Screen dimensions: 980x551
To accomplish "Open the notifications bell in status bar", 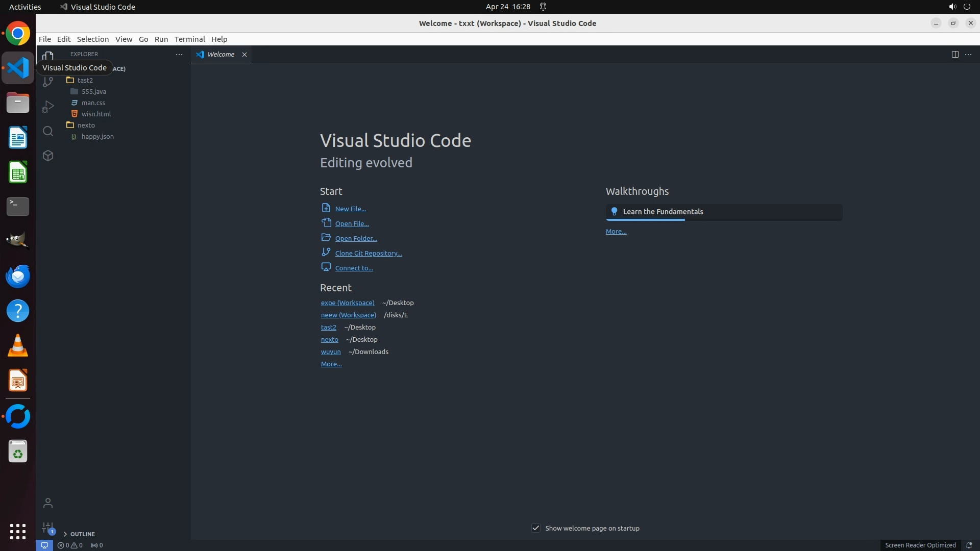I will pos(969,545).
